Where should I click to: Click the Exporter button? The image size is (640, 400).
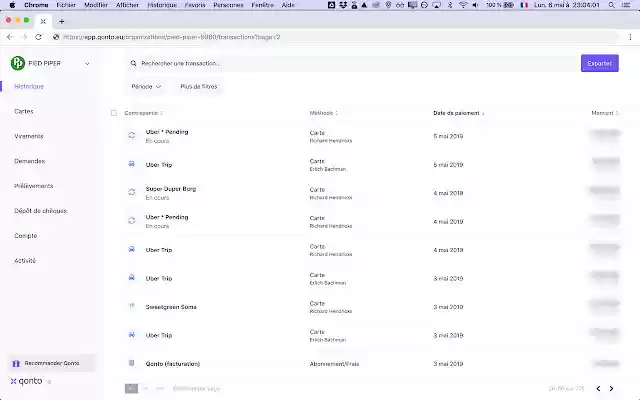(600, 63)
